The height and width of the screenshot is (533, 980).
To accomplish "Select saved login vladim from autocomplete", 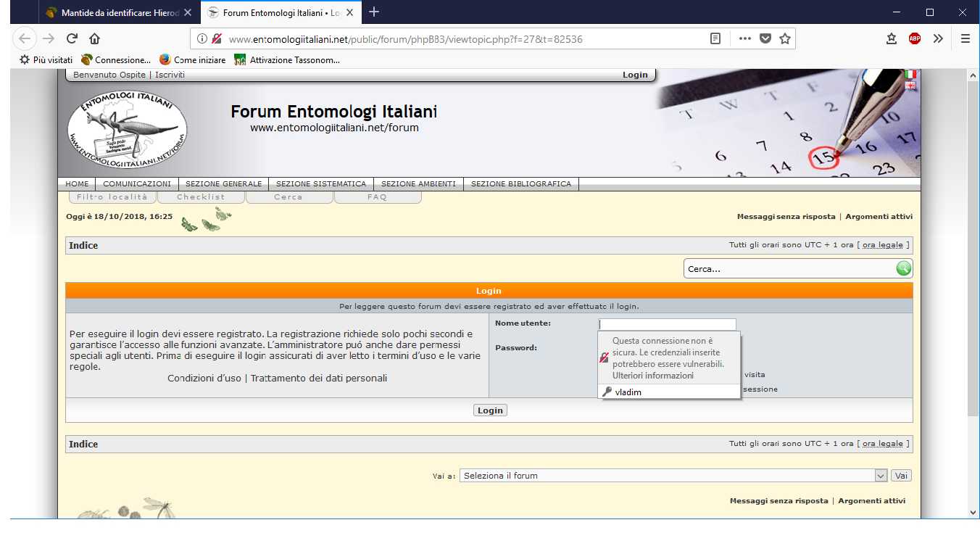I will [x=669, y=392].
